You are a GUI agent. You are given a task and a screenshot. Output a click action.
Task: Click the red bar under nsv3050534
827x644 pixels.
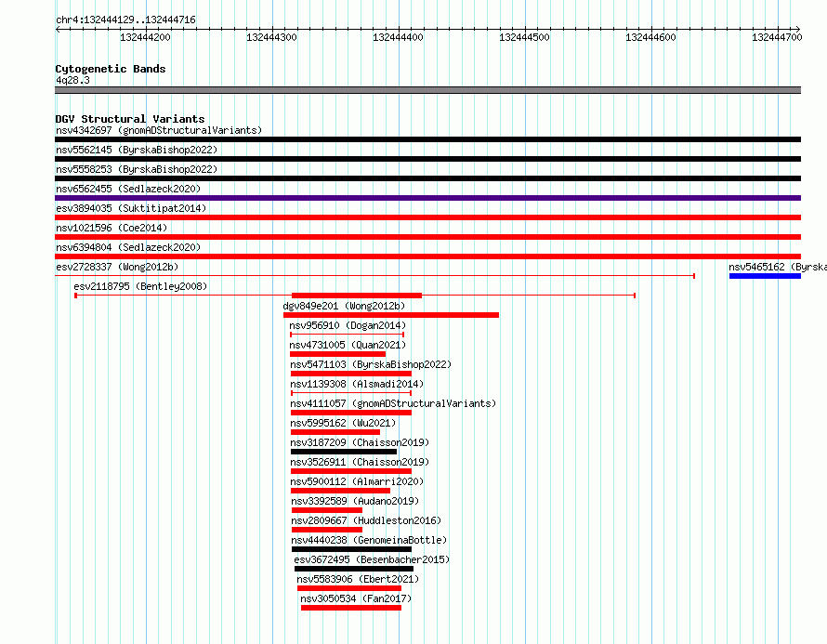(351, 608)
